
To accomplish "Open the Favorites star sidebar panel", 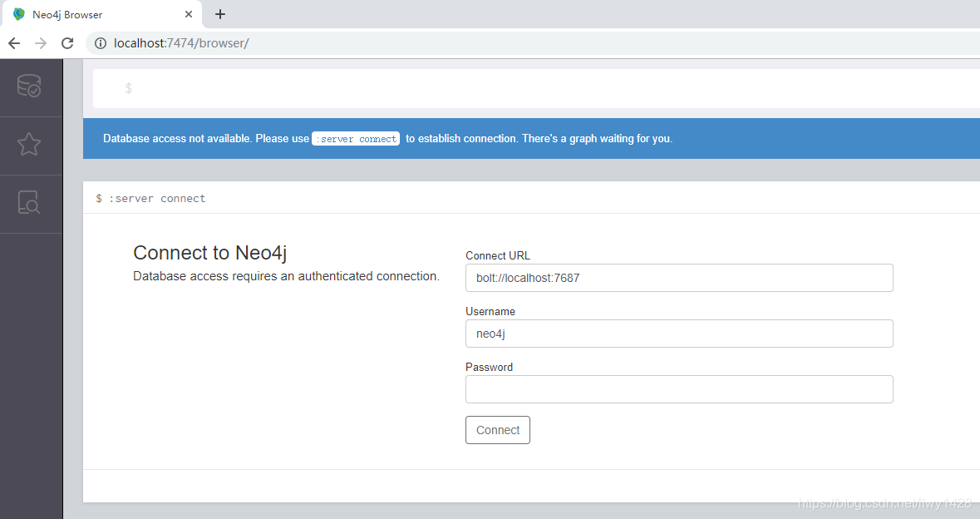I will click(29, 144).
